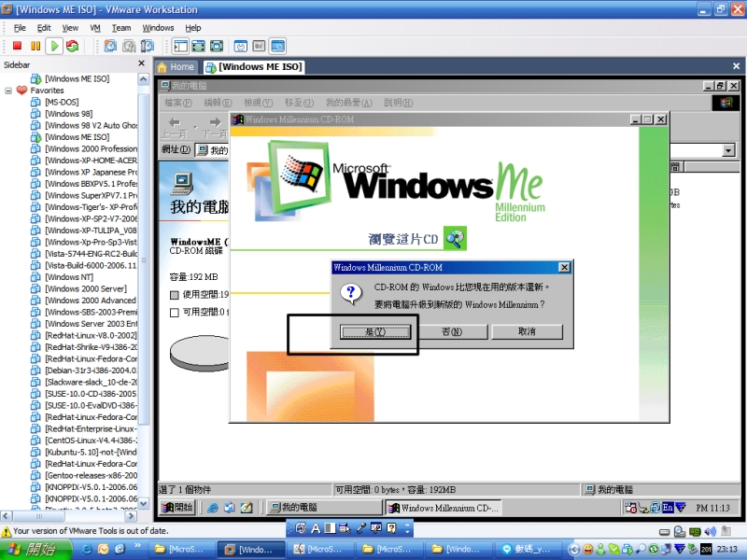Image resolution: width=747 pixels, height=560 pixels.
Task: Switch to quick switch mode icon
Action: (198, 46)
